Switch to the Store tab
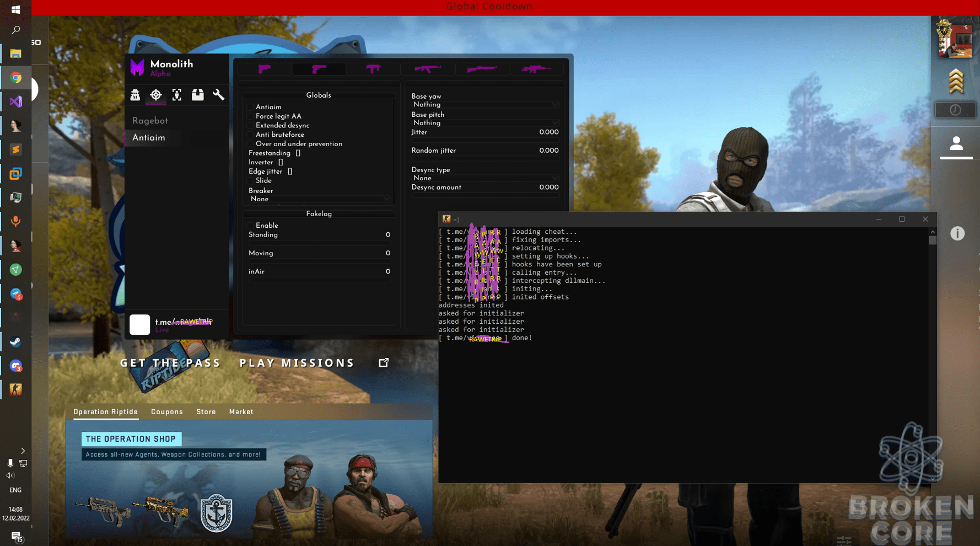 (206, 412)
